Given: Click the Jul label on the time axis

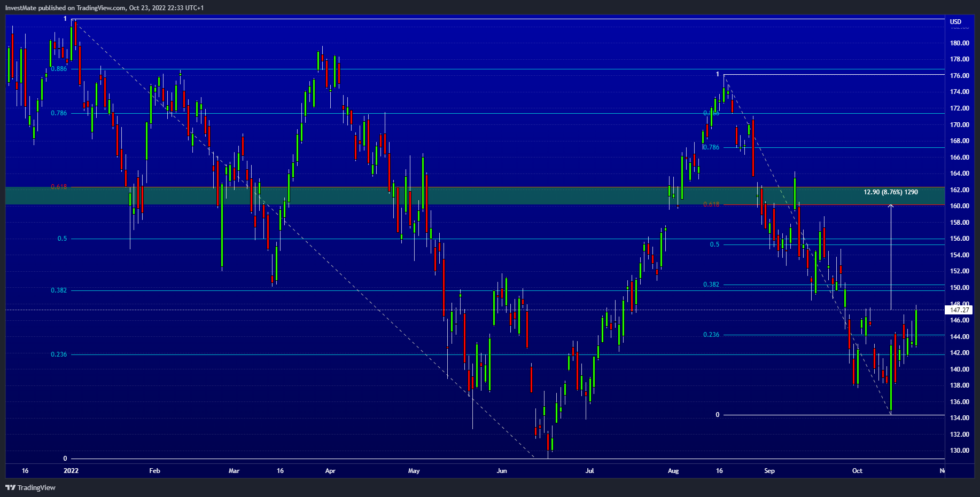Looking at the screenshot, I should click(x=589, y=471).
